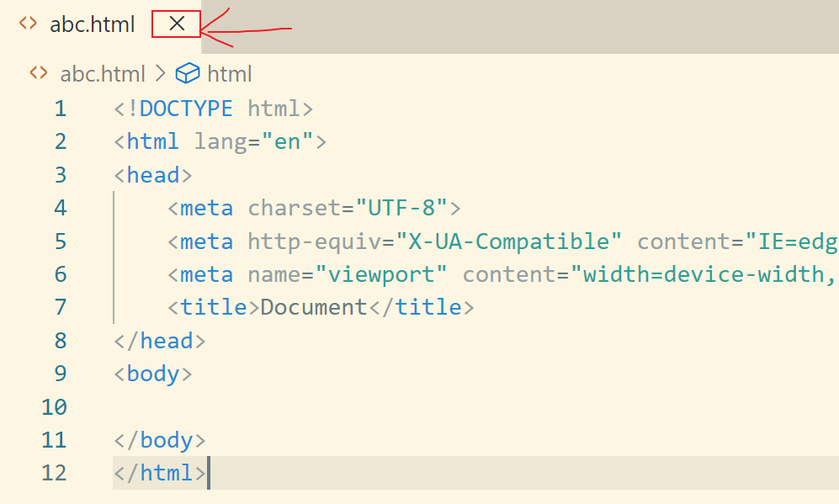
Task: Place cursor in the word Document on line 7
Action: point(314,307)
